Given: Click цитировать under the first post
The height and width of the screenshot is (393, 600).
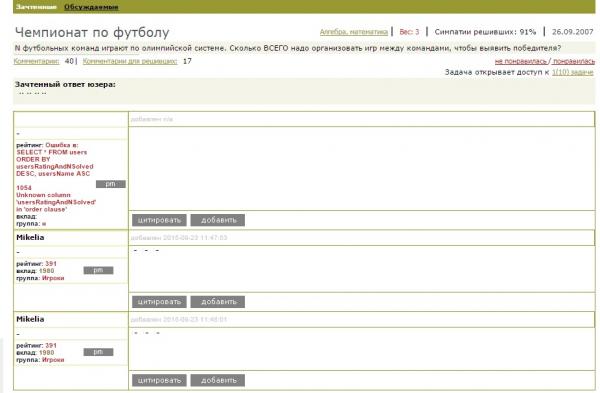Looking at the screenshot, I should click(159, 220).
